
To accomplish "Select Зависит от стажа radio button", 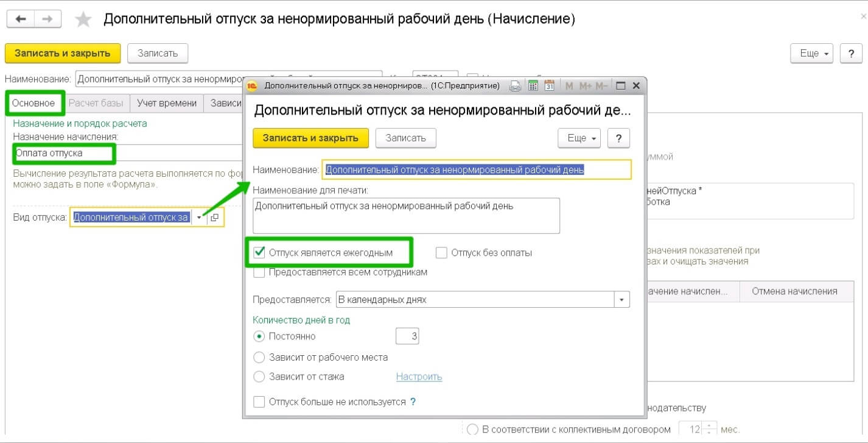I will tap(259, 377).
